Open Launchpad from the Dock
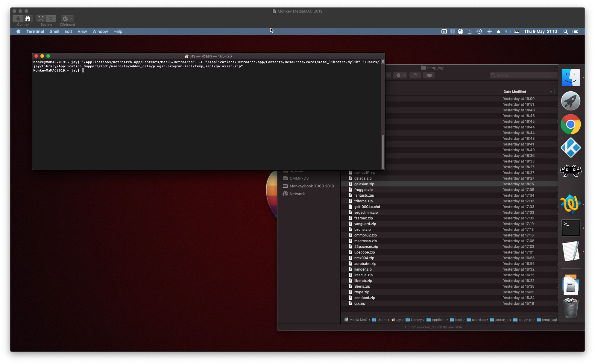The width and height of the screenshot is (595, 364). (570, 101)
